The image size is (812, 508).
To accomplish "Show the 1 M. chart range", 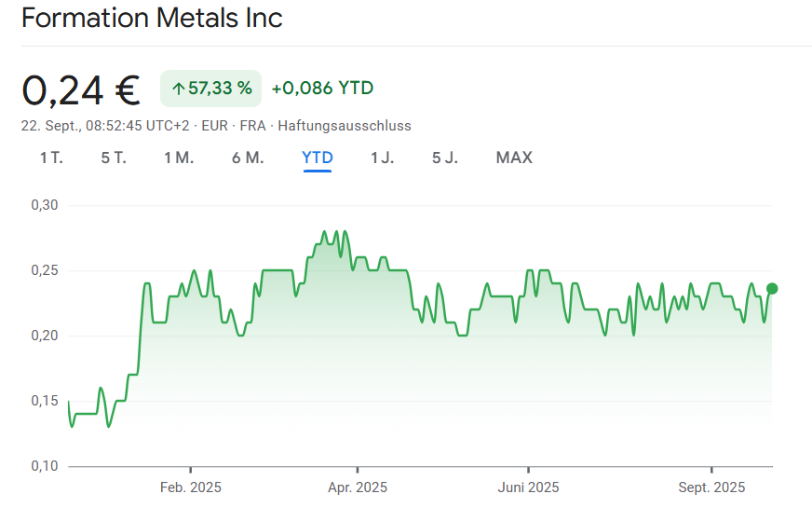I will [x=179, y=158].
